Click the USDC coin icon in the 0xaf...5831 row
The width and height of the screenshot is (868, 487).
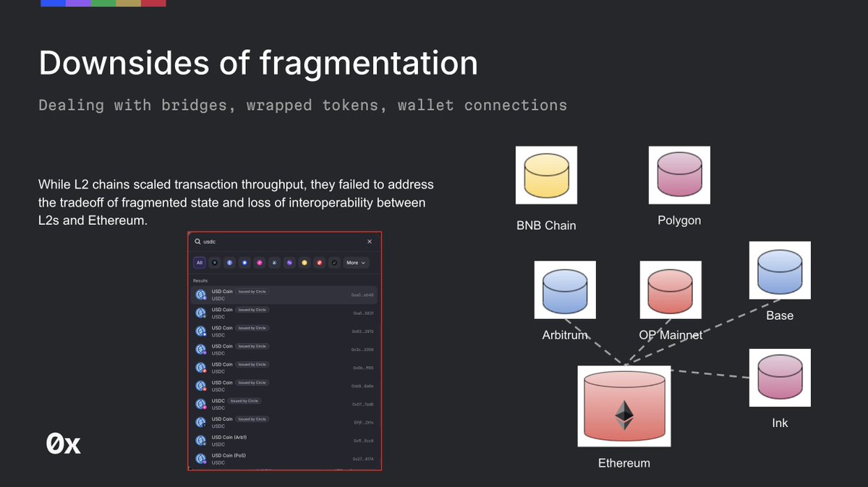(x=201, y=313)
